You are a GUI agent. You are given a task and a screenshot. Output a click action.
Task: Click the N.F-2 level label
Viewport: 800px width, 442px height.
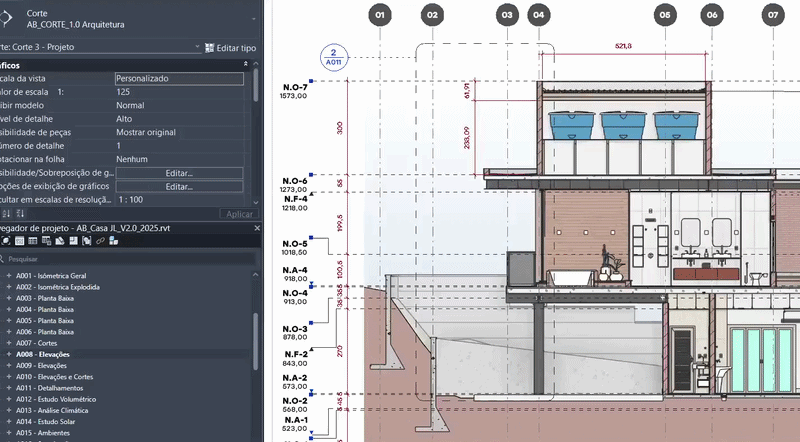[x=295, y=354]
